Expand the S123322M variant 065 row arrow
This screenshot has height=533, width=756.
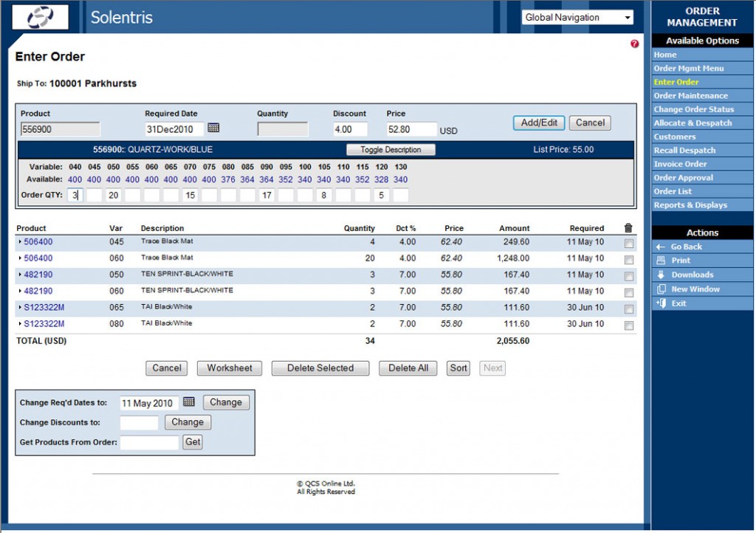coord(21,307)
